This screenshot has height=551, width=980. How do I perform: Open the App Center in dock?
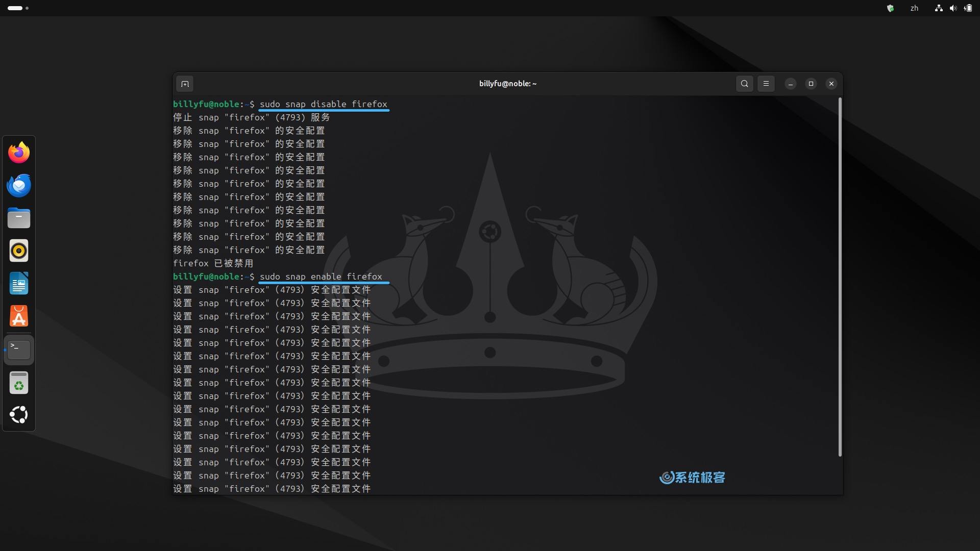click(x=19, y=316)
